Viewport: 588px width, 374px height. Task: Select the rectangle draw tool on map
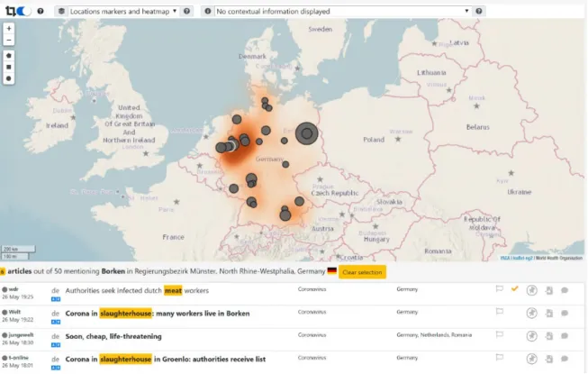point(9,68)
